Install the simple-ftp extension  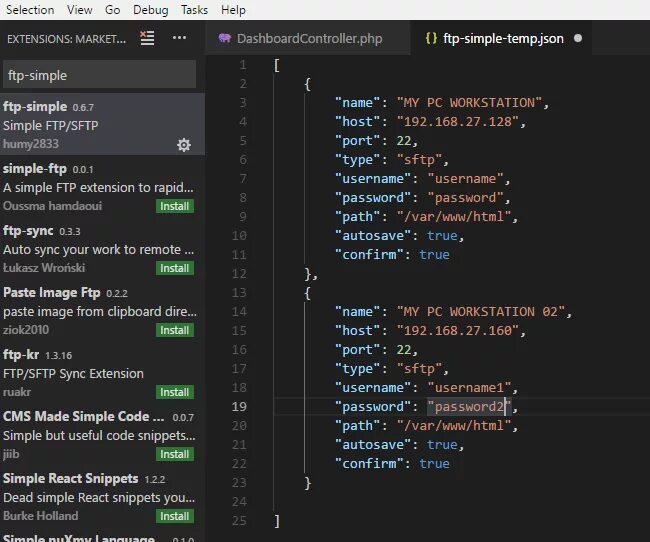pyautogui.click(x=175, y=206)
